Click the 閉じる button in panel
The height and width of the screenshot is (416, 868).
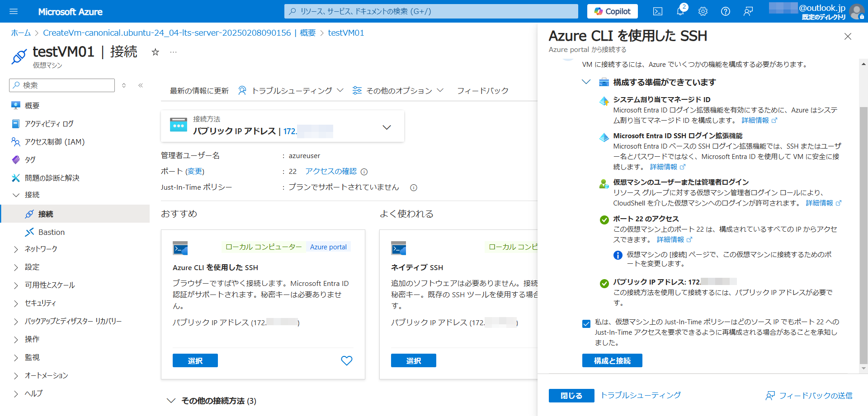click(571, 395)
